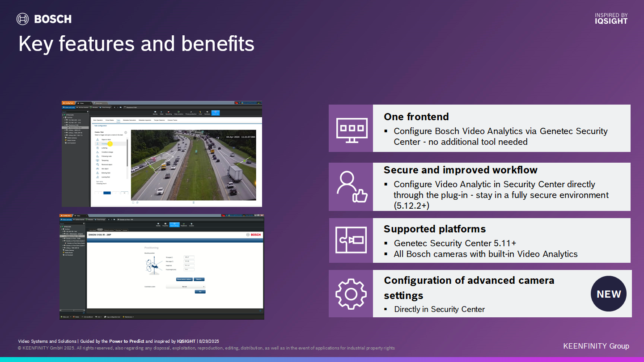Click the KEENFINITY Group footer text
This screenshot has height=362, width=644.
coord(596,346)
